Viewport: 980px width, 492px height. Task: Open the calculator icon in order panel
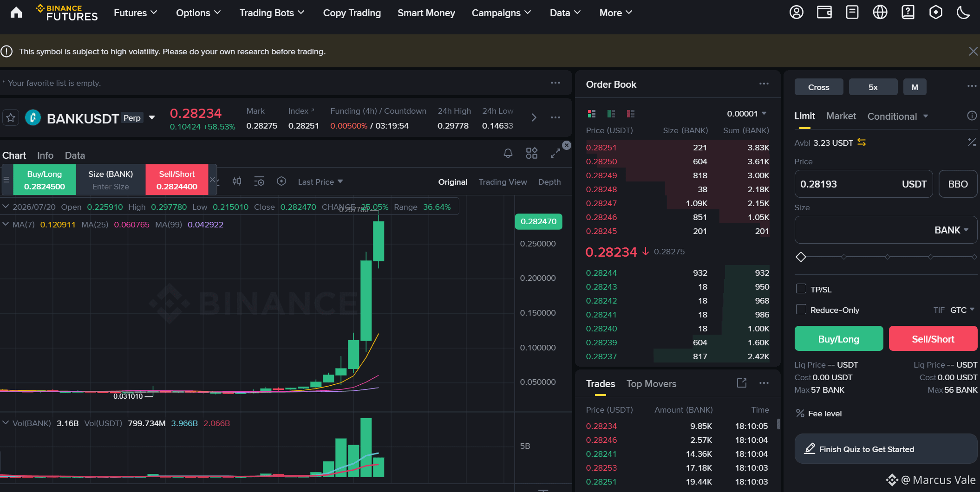tap(972, 142)
